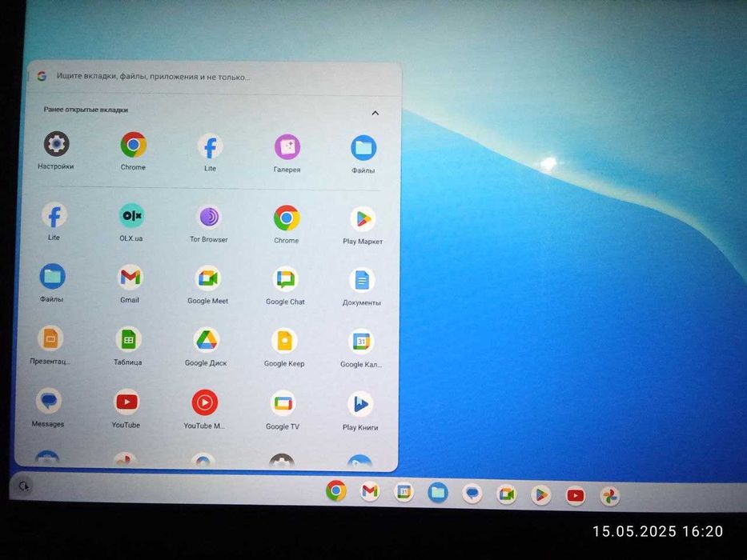Open Files from the shelf
Image resolution: width=747 pixels, height=560 pixels.
click(438, 493)
